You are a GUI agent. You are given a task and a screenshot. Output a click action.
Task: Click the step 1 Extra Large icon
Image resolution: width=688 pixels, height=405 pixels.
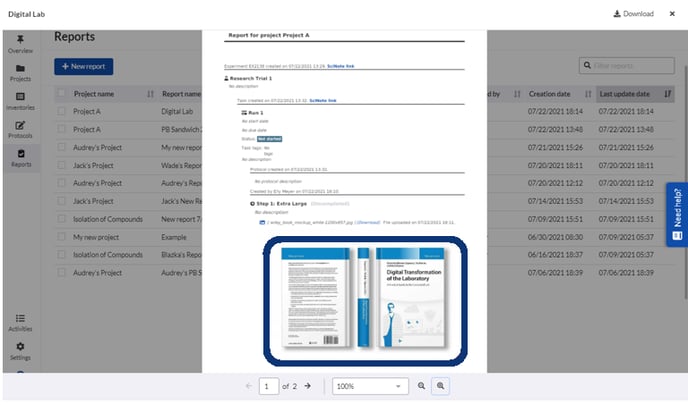[252, 204]
